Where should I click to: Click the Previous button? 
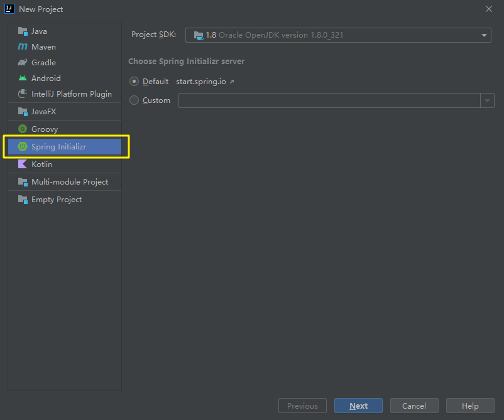click(x=302, y=406)
